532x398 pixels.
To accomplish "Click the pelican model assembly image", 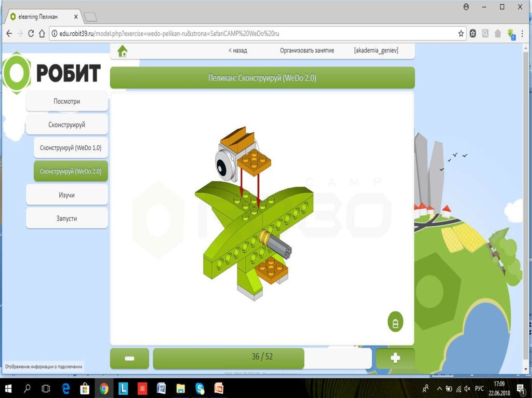I will click(x=254, y=213).
